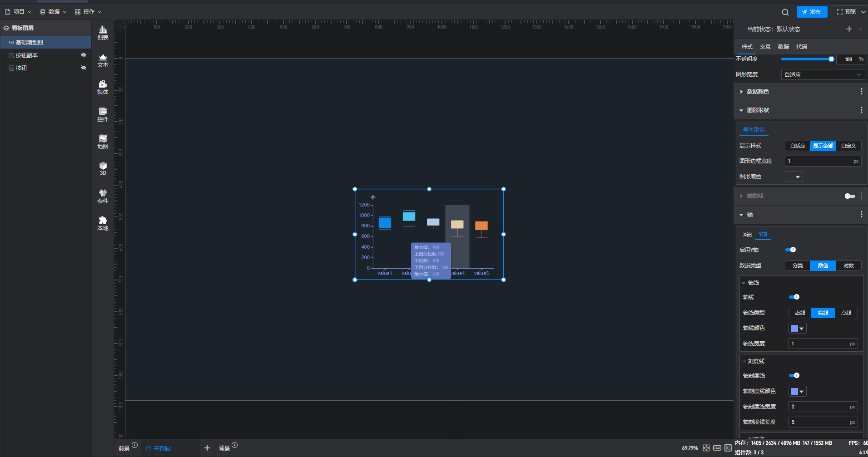Viewport: 868px width, 457px height.
Task: Open the 图形宽度 dropdown
Action: point(823,74)
